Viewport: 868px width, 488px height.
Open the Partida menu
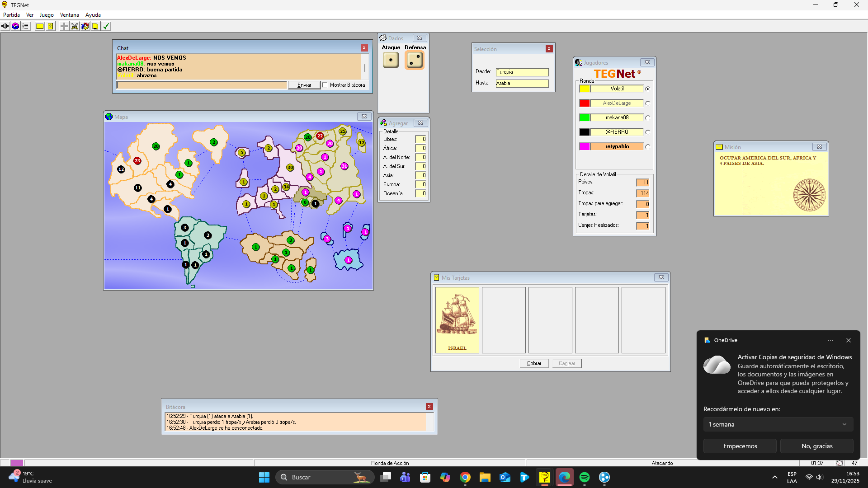tap(11, 15)
